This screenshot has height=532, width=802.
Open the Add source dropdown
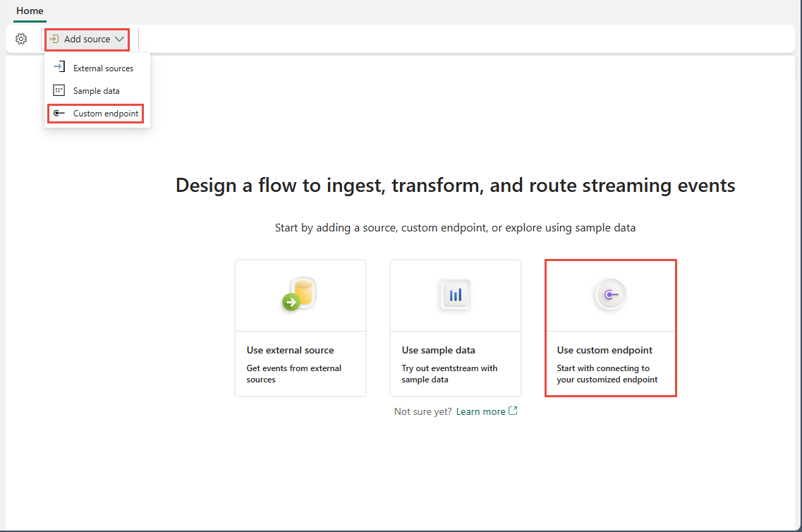[87, 40]
